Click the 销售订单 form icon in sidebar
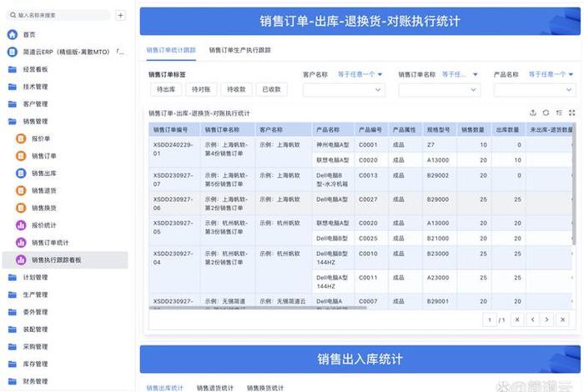The height and width of the screenshot is (392, 584). (21, 156)
